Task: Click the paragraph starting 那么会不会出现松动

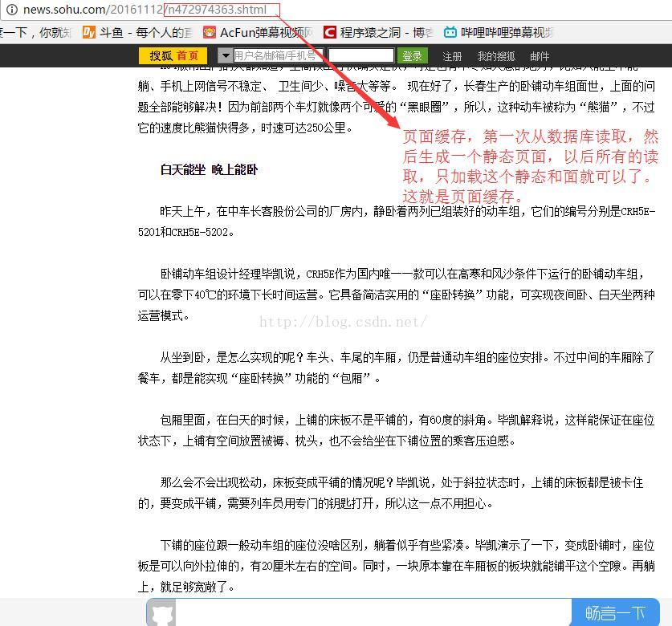Action: click(391, 493)
